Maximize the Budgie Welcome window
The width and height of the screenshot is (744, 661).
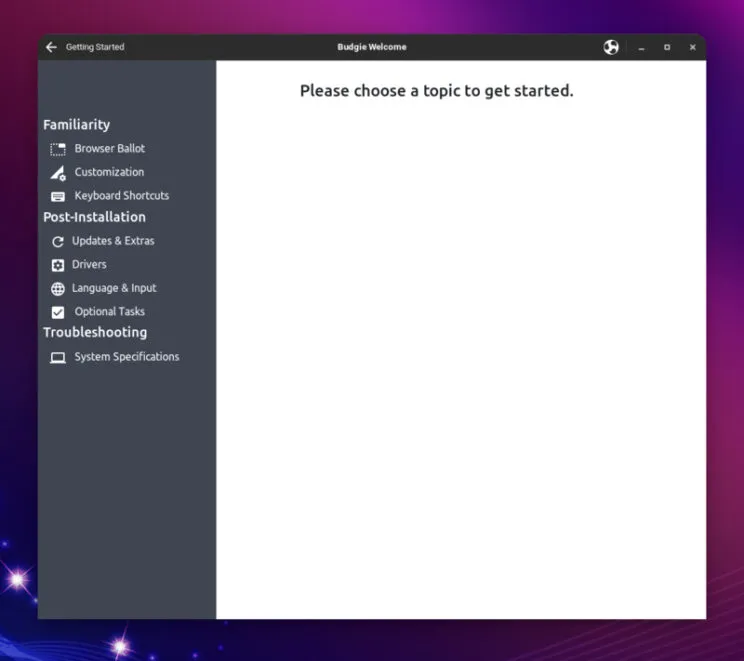tap(667, 47)
